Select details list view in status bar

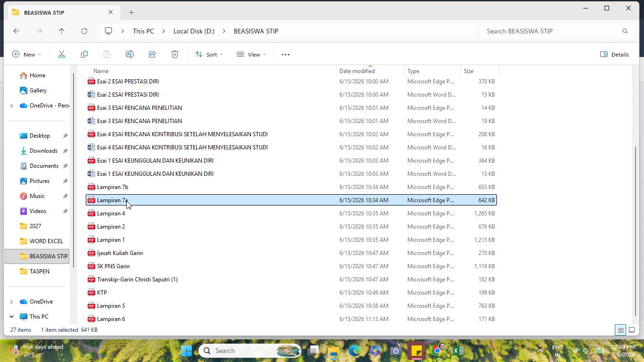620,330
